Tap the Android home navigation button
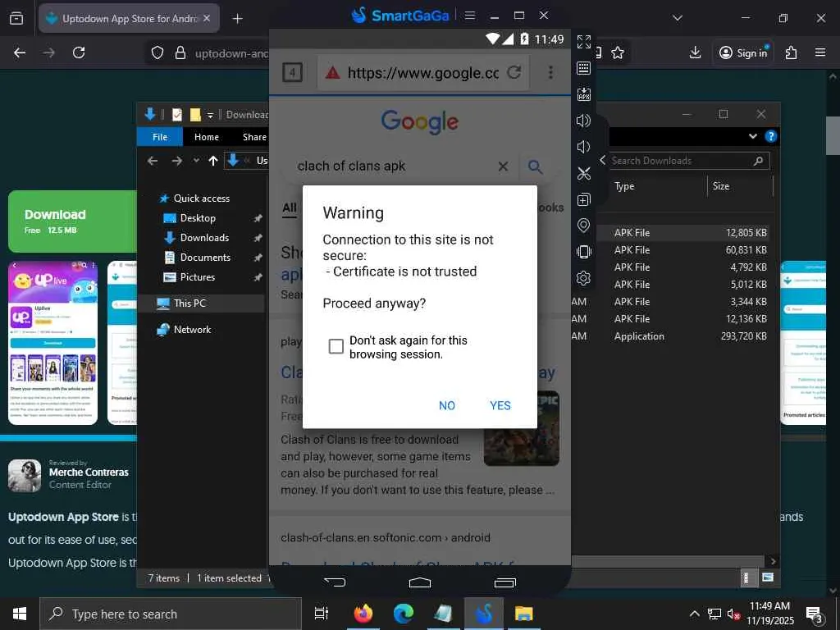Image resolution: width=840 pixels, height=630 pixels. point(419,582)
